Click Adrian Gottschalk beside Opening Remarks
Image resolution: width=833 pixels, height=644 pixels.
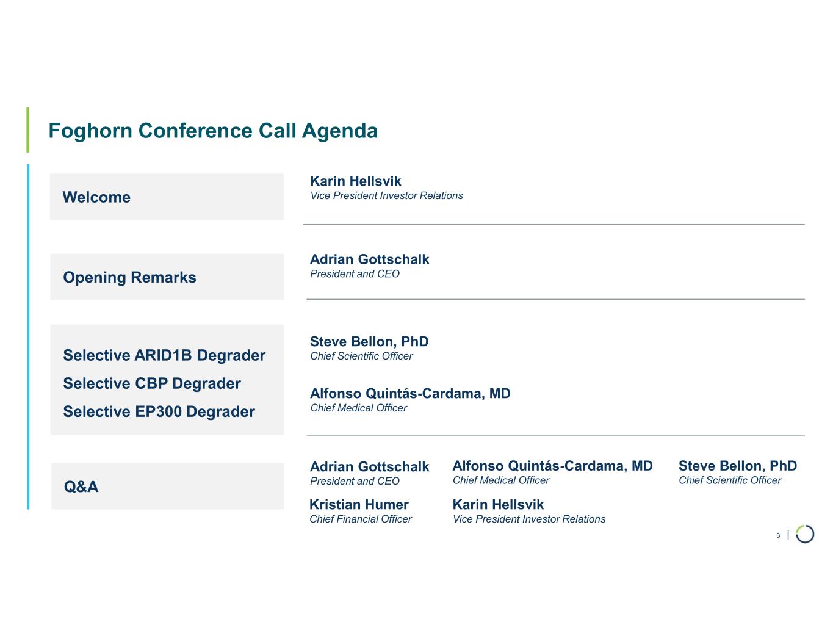(369, 259)
